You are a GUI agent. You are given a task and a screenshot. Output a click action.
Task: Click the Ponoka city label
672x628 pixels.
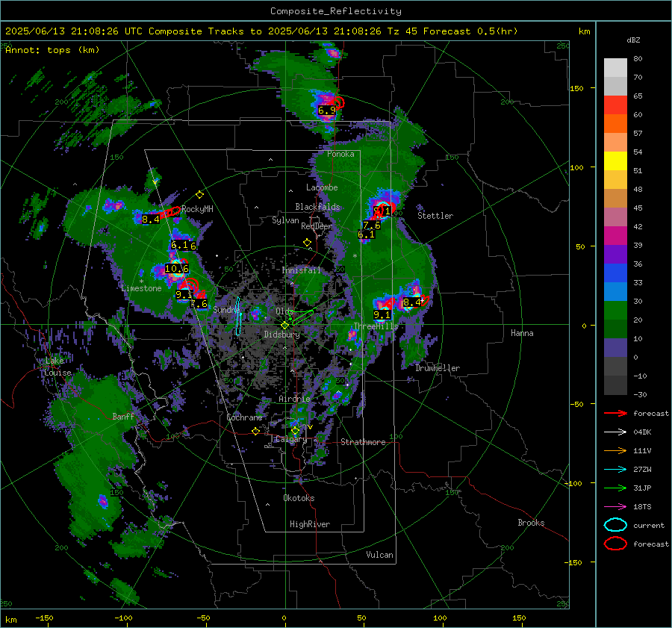point(340,154)
